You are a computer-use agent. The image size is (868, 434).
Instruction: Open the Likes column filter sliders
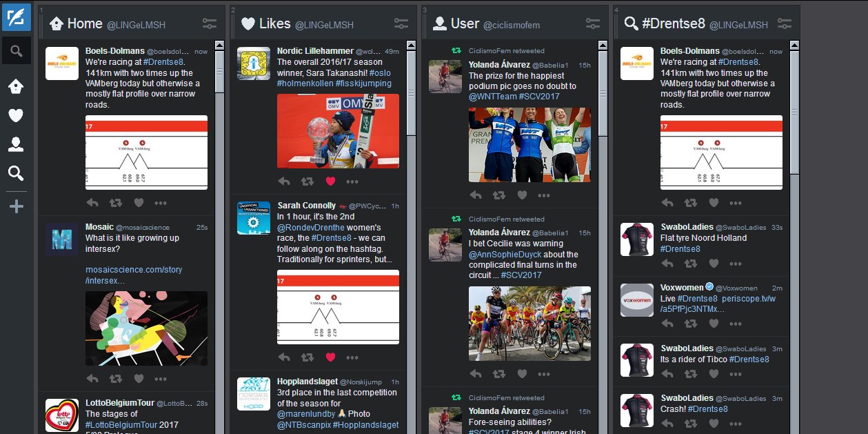[401, 22]
